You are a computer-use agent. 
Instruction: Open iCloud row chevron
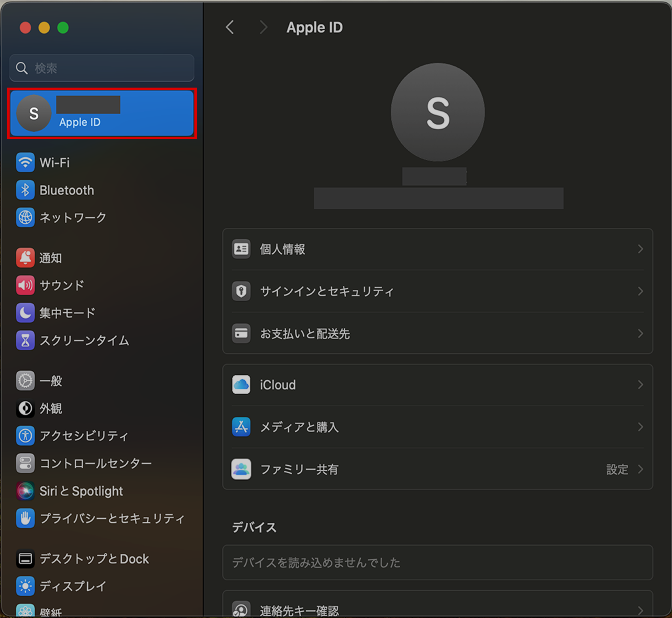coord(640,385)
